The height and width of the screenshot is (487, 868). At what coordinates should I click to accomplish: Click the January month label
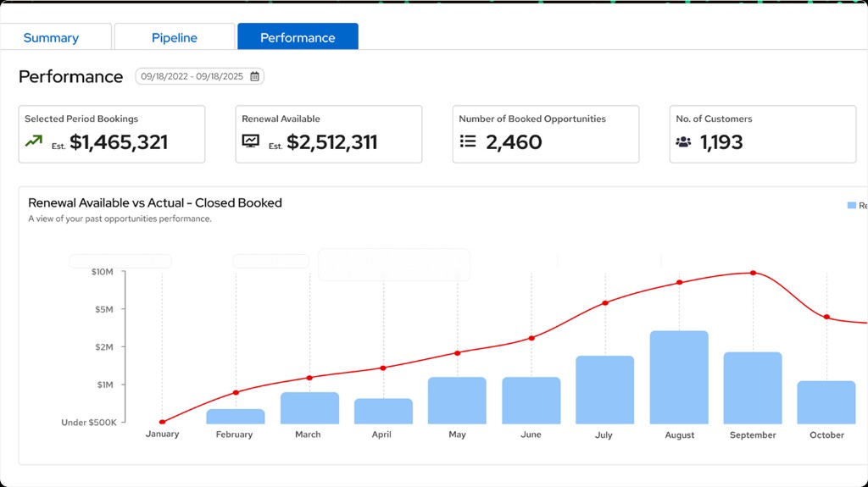(x=162, y=434)
